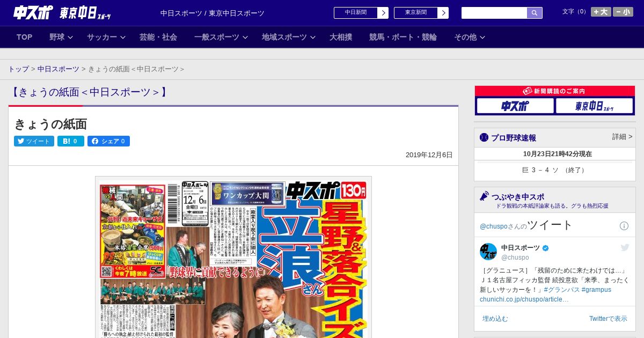This screenshot has width=644, height=338.
Task: Tweet this article with ツイート button
Action: [x=34, y=141]
